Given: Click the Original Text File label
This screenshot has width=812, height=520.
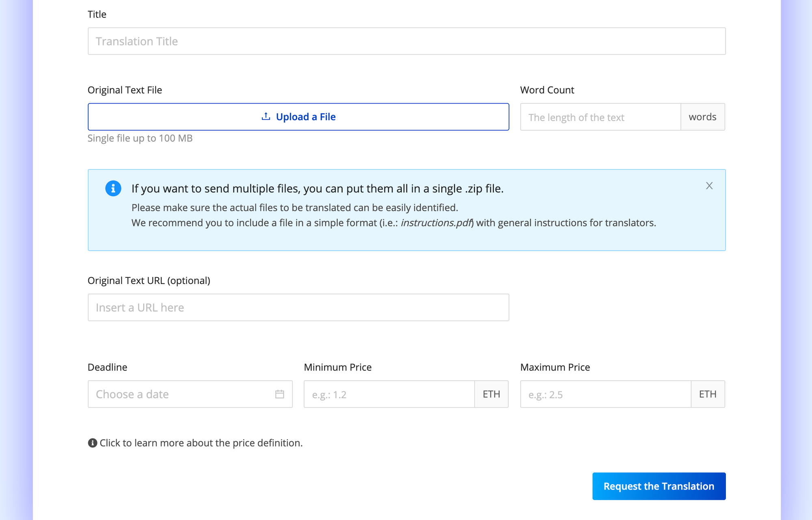Looking at the screenshot, I should (x=125, y=90).
